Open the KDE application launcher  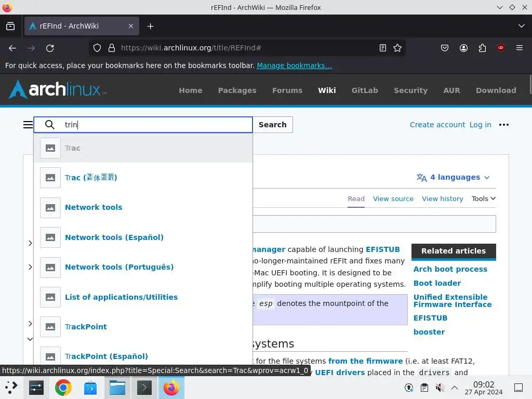(x=11, y=388)
